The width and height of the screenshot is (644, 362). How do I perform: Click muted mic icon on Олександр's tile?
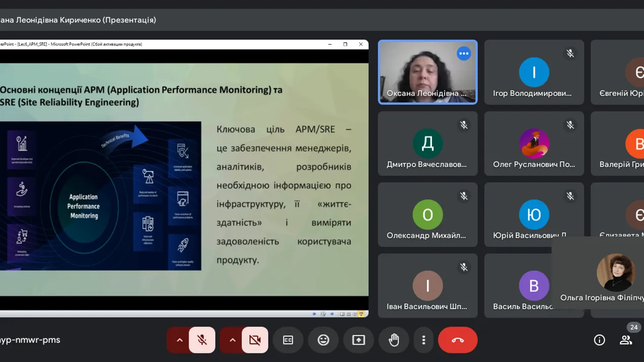[x=463, y=196]
